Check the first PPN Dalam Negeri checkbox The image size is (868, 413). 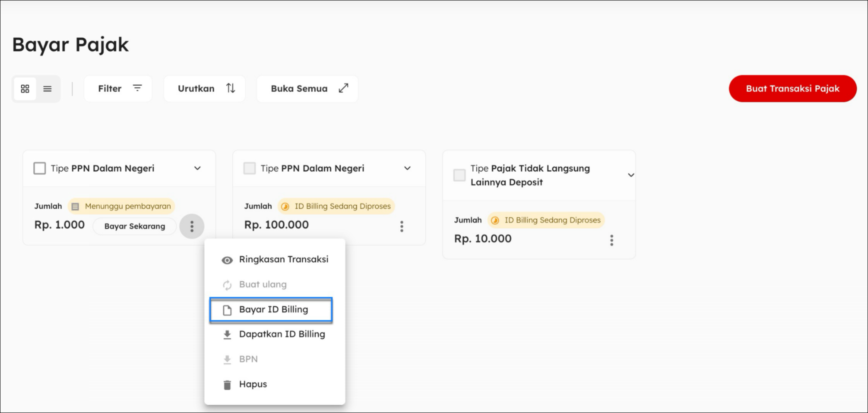39,168
